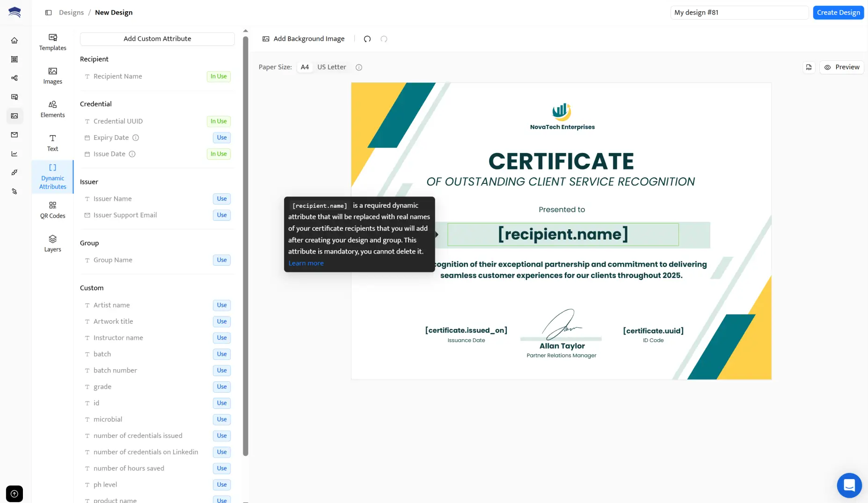
Task: Use the batch number attribute
Action: coord(222,371)
